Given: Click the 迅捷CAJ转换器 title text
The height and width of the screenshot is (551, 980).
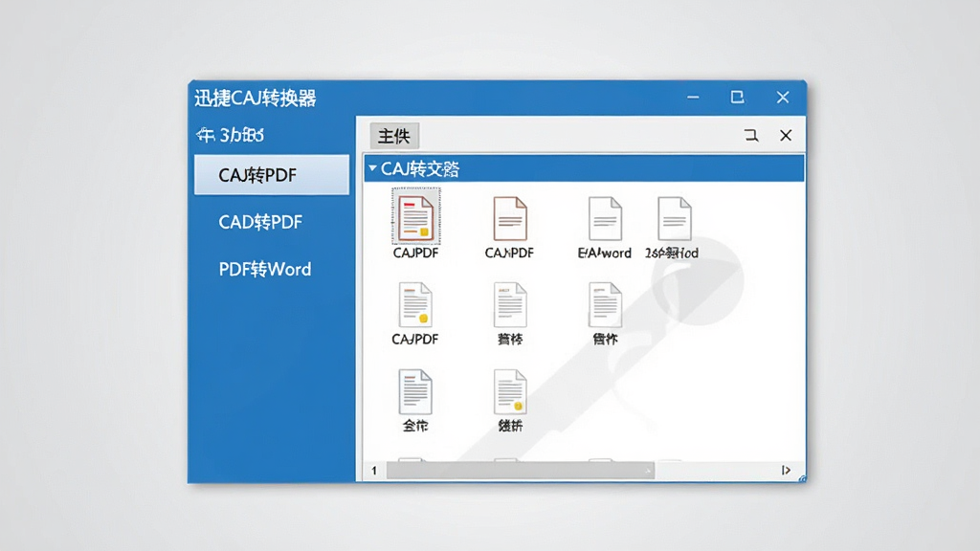Looking at the screenshot, I should click(255, 99).
